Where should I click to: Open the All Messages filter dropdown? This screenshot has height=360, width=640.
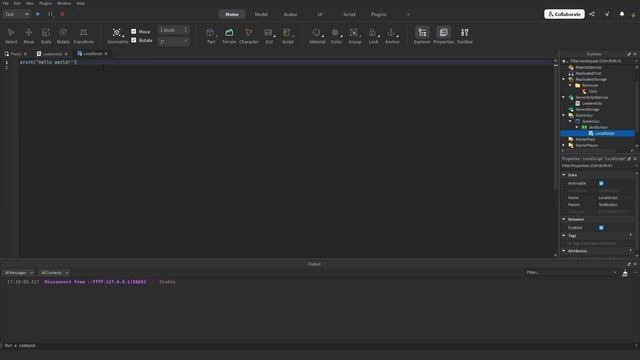[x=19, y=273]
